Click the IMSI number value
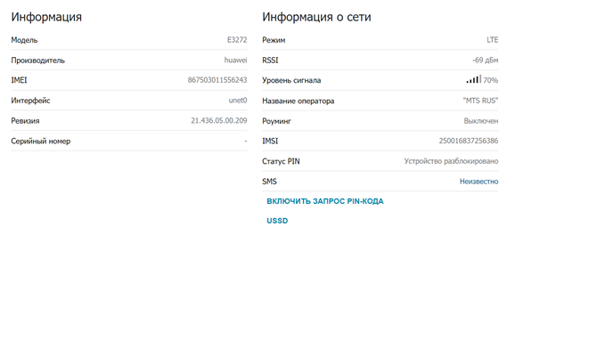 (x=469, y=141)
